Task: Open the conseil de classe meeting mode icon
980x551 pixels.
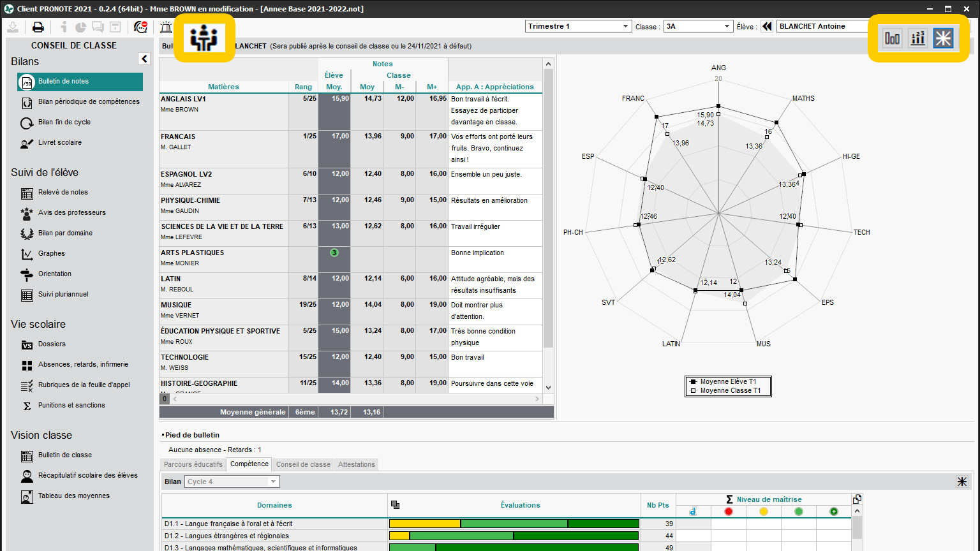Action: (204, 38)
